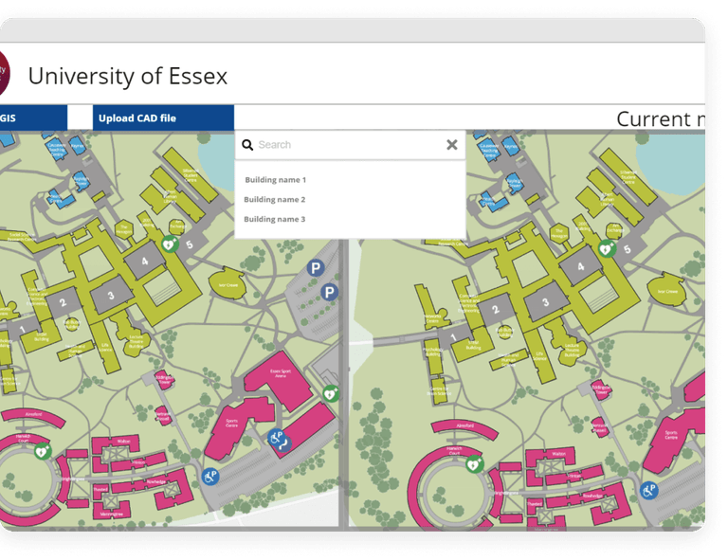Select Building name 3 from results
Viewport: 728px width, 560px height.
274,219
